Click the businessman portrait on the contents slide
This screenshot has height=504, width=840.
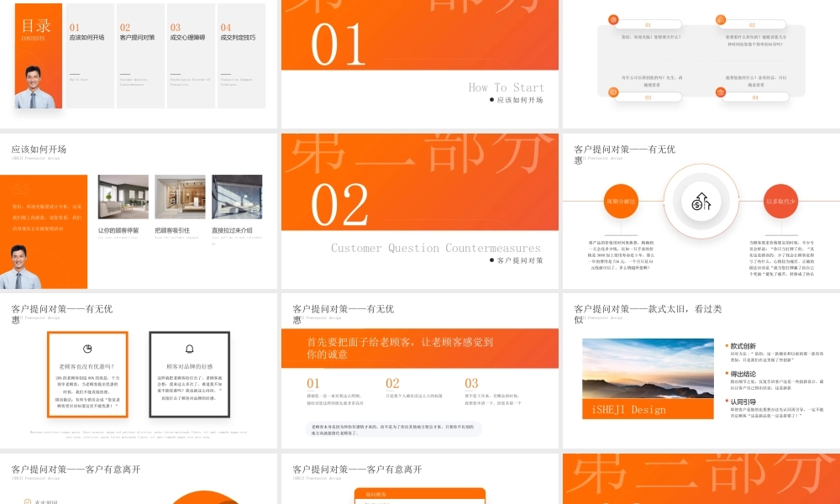34,87
